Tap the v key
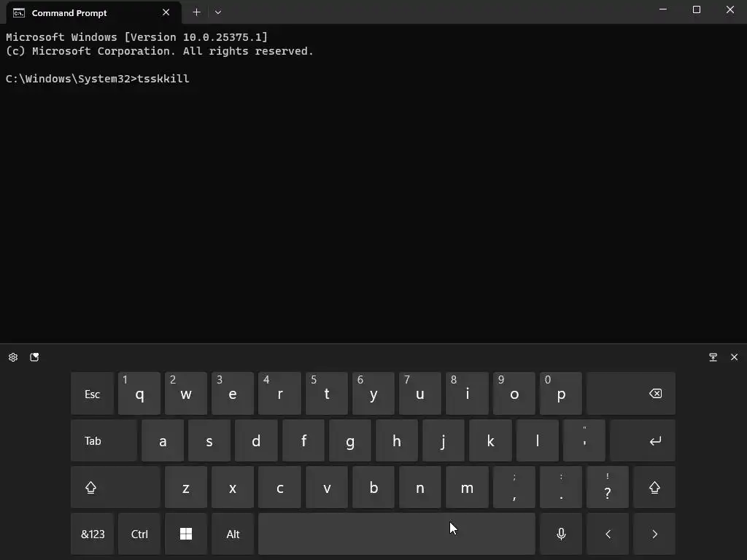 click(x=326, y=487)
